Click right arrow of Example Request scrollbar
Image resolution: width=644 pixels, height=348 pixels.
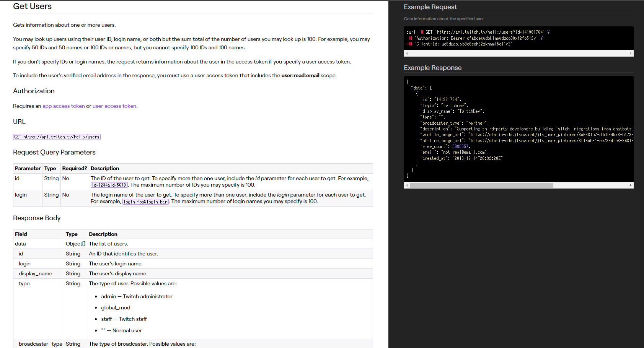631,54
